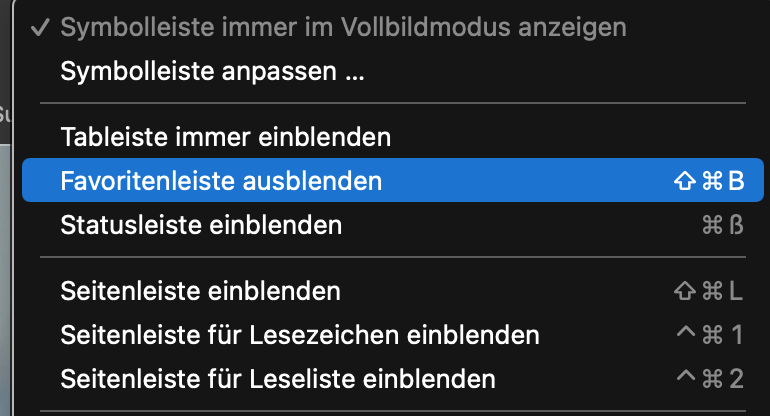
Task: Show the Statusleiste via Statusleiste einblenden
Action: pyautogui.click(x=201, y=225)
